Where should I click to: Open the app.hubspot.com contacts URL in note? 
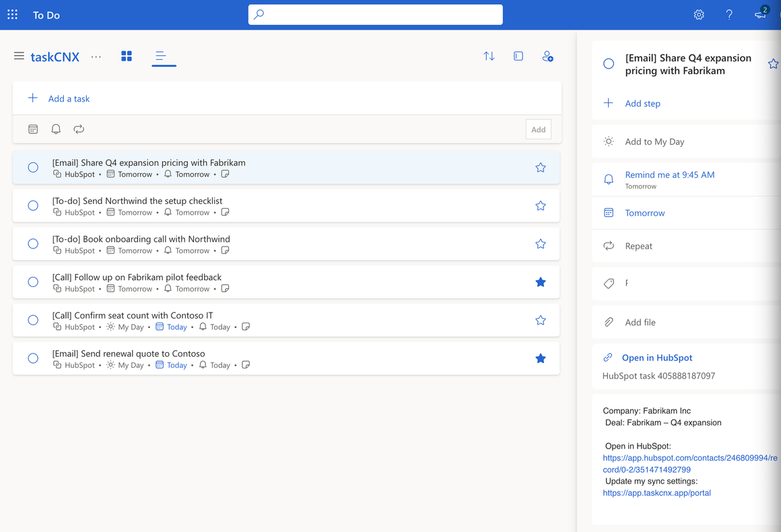coord(689,464)
